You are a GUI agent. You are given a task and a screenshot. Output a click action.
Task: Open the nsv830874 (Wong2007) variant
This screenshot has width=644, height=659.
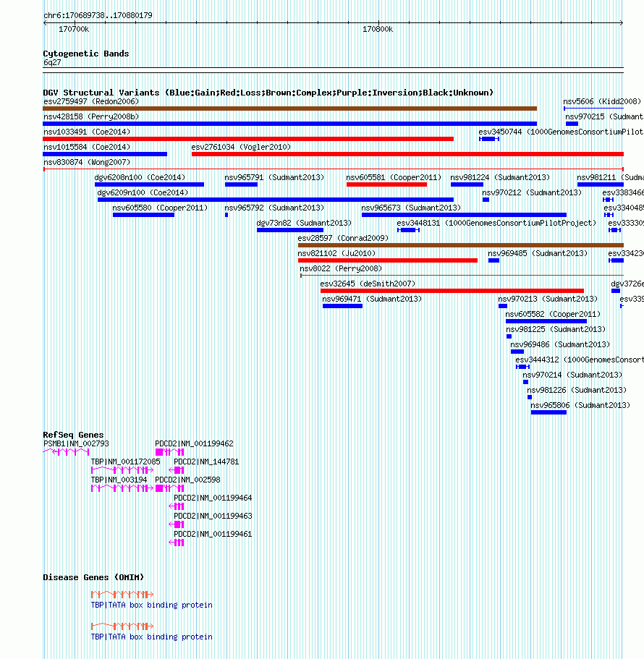333,169
